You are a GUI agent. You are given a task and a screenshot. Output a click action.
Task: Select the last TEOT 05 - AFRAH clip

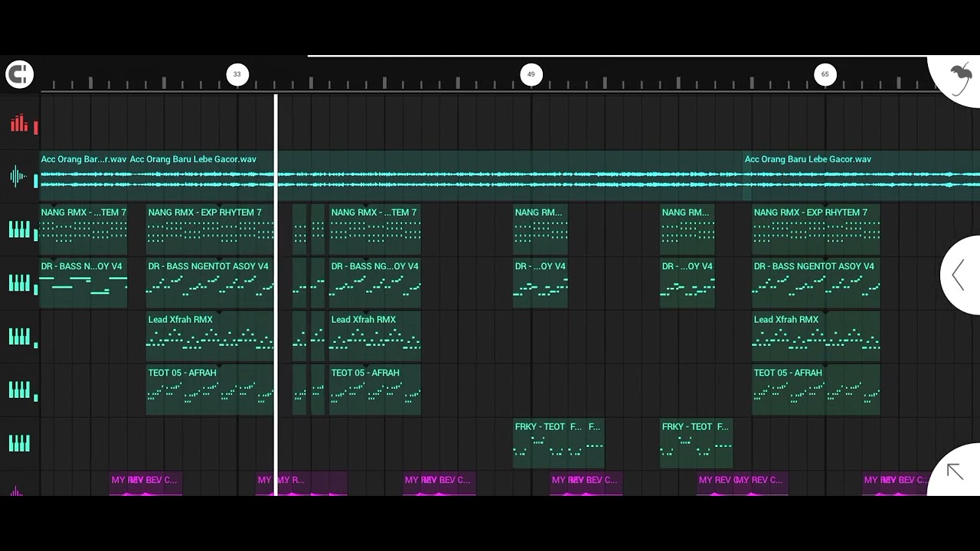coord(816,390)
